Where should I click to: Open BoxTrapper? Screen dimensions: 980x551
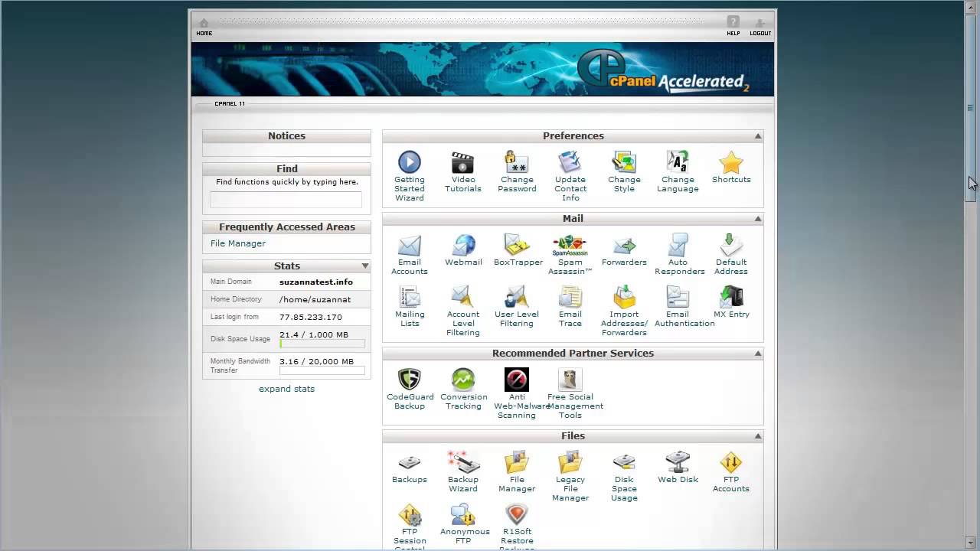[x=518, y=249]
